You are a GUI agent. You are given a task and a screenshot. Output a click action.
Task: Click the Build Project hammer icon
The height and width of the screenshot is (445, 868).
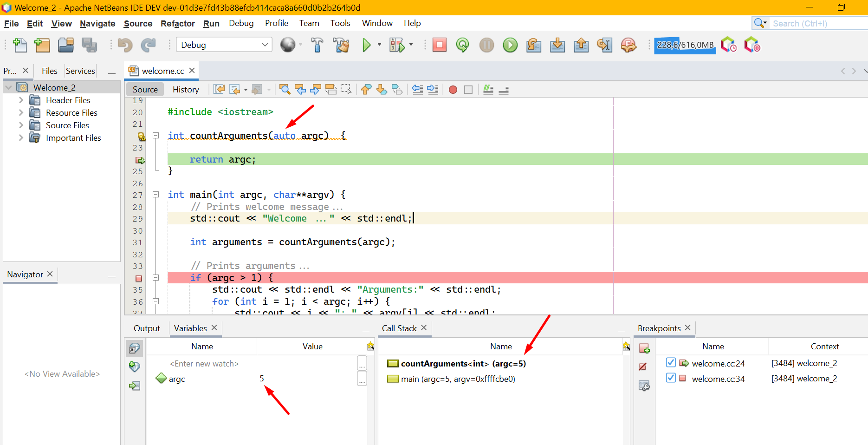(317, 45)
